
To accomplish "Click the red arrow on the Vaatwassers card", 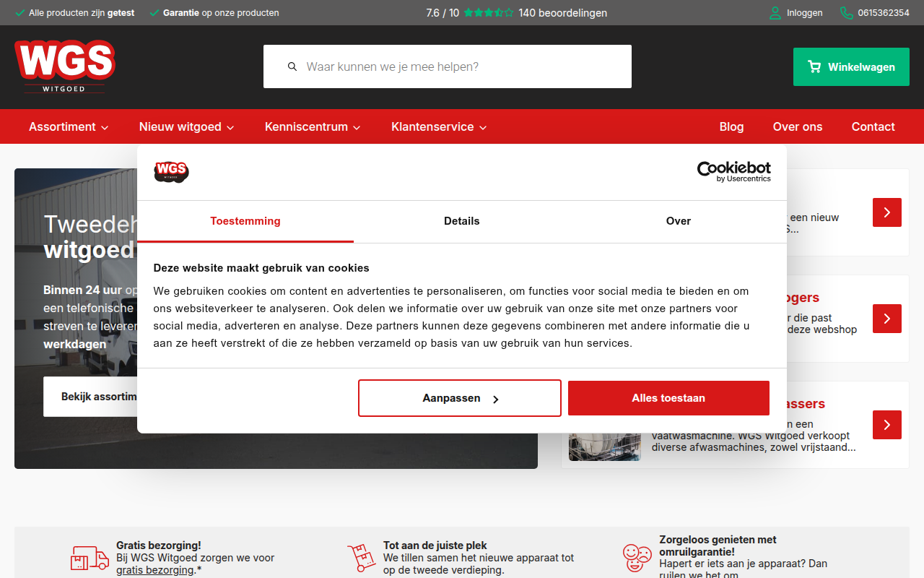I will pos(887,425).
